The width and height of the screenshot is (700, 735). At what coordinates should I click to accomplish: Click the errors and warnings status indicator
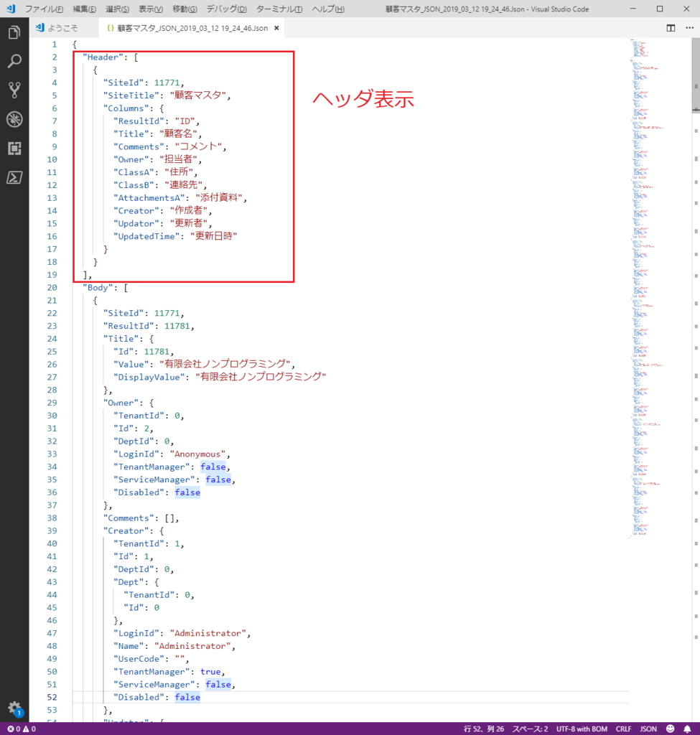coord(22,729)
